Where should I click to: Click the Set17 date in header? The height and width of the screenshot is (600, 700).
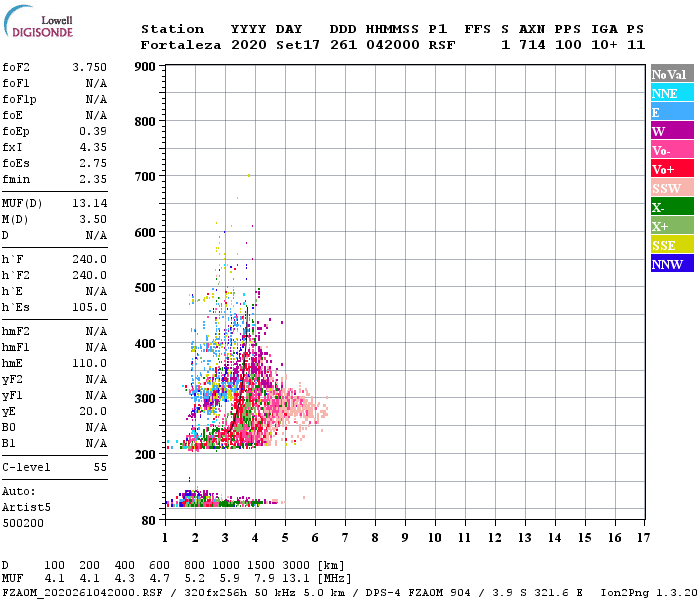pos(298,45)
